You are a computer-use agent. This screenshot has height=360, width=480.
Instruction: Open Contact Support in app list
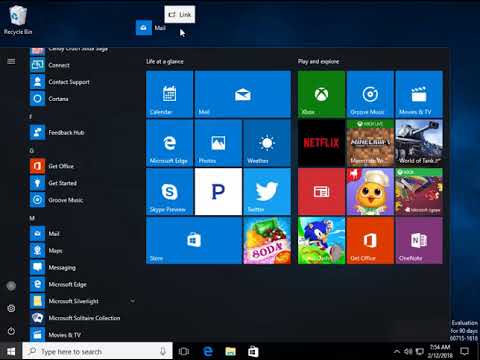83,82
